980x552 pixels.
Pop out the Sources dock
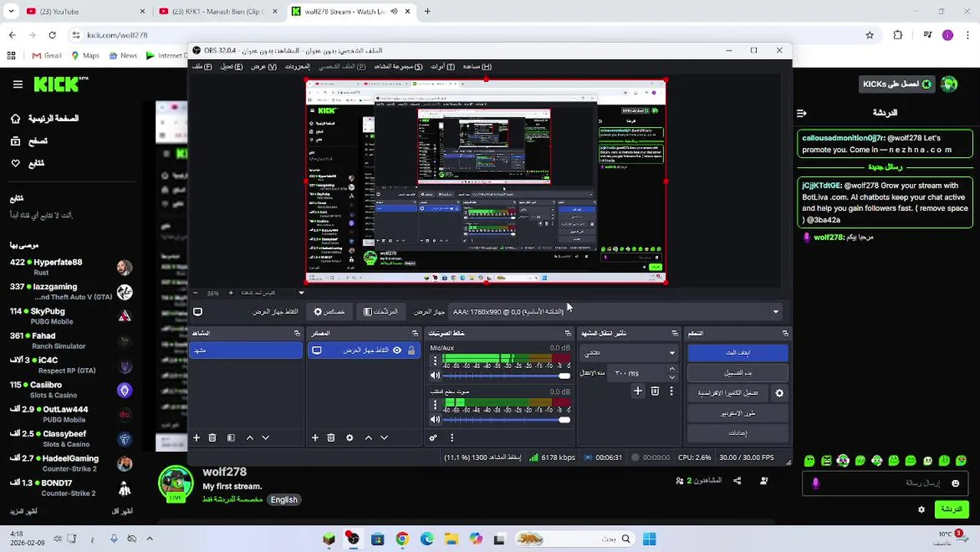(x=415, y=333)
